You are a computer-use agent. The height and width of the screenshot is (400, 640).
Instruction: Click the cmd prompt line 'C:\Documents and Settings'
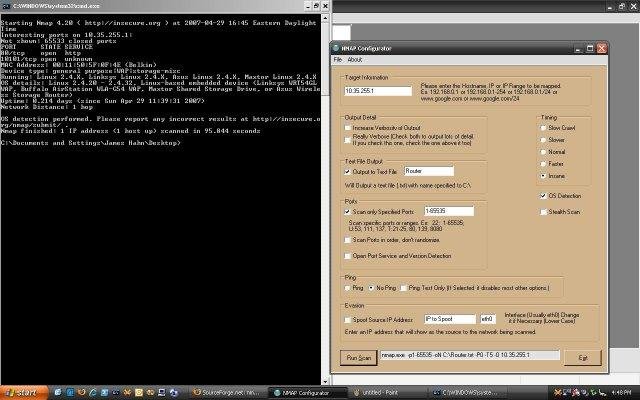(x=91, y=143)
